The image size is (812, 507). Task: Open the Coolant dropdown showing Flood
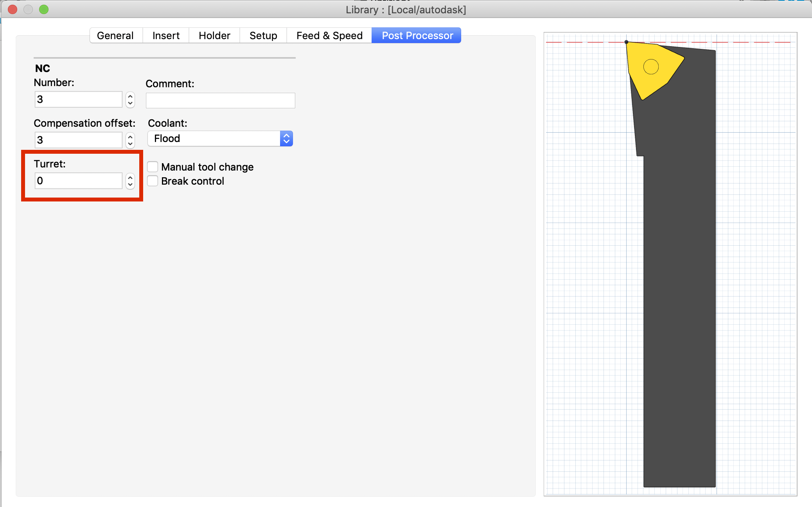click(x=220, y=138)
